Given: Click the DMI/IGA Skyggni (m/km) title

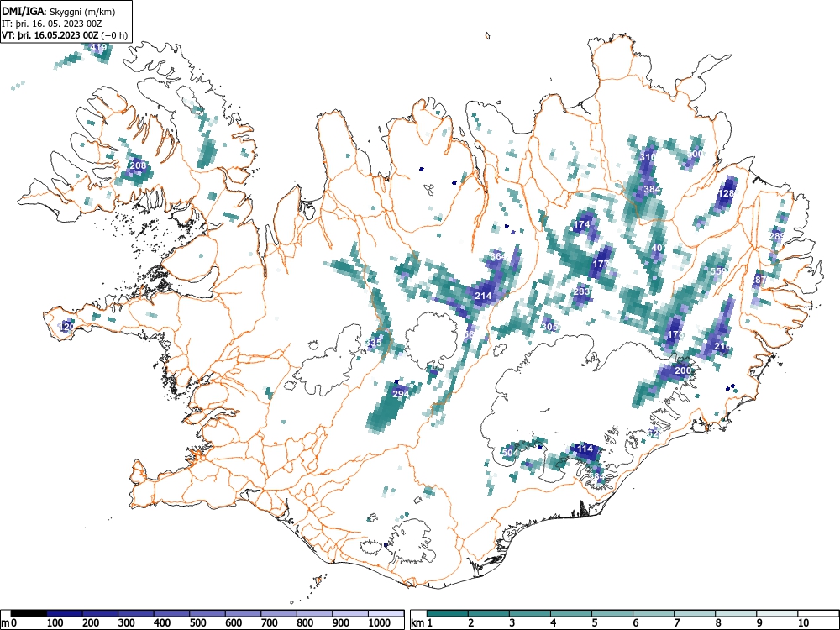Looking at the screenshot, I should tap(59, 12).
